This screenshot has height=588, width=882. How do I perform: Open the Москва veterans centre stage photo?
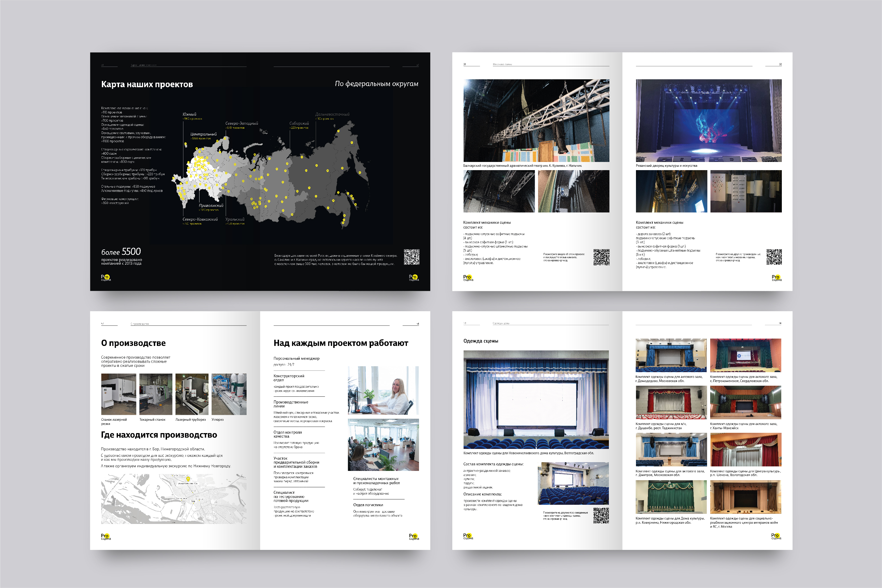point(745,497)
